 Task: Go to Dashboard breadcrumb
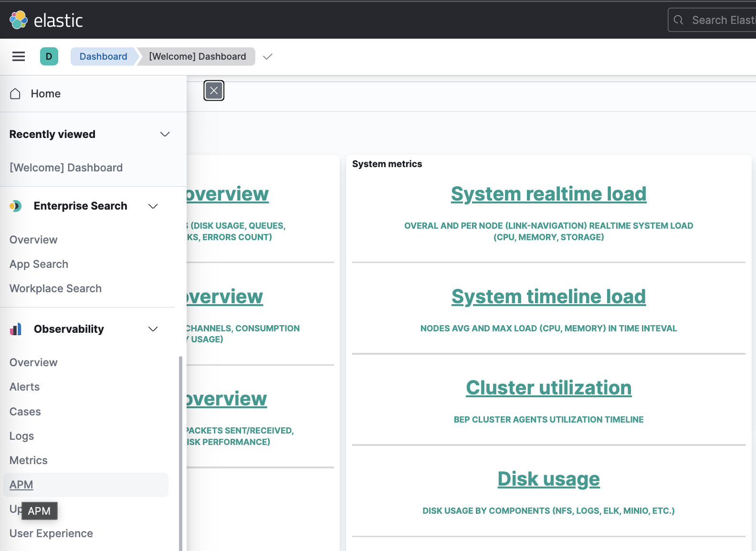coord(103,56)
